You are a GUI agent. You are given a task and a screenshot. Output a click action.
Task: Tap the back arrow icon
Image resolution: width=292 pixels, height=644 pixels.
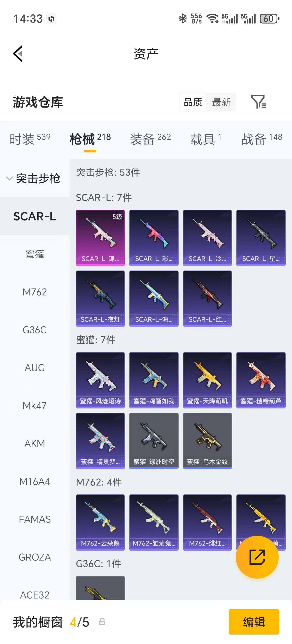pyautogui.click(x=18, y=53)
